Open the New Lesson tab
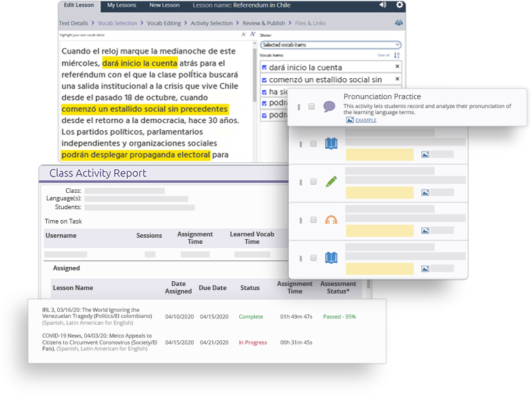This screenshot has width=532, height=396. 164,5
